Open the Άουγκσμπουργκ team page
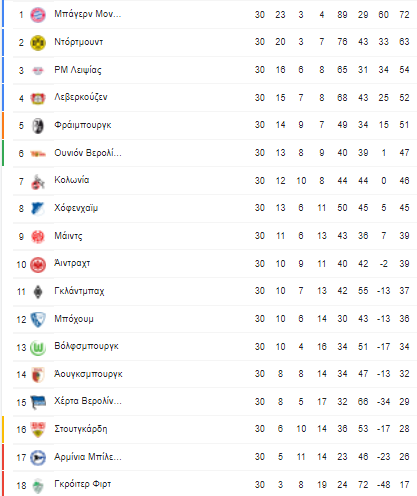Screen dimensions: 417x496 click(x=88, y=374)
